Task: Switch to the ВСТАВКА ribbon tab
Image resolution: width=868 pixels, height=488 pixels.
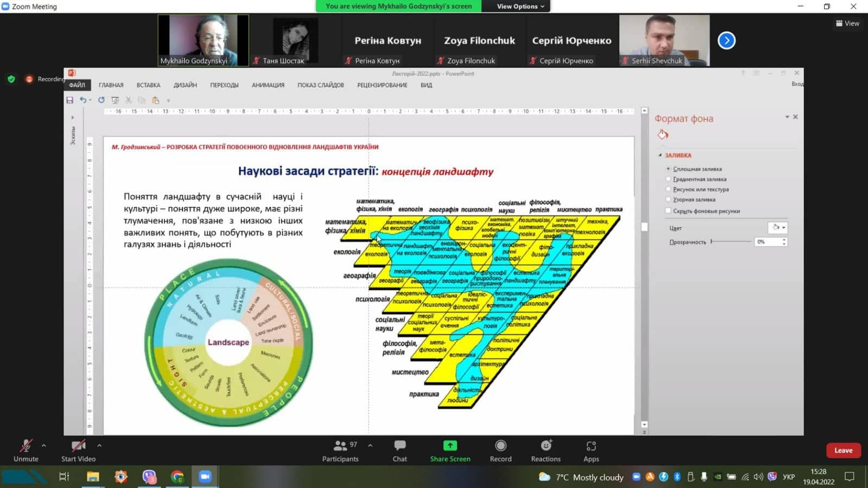Action: (x=148, y=85)
